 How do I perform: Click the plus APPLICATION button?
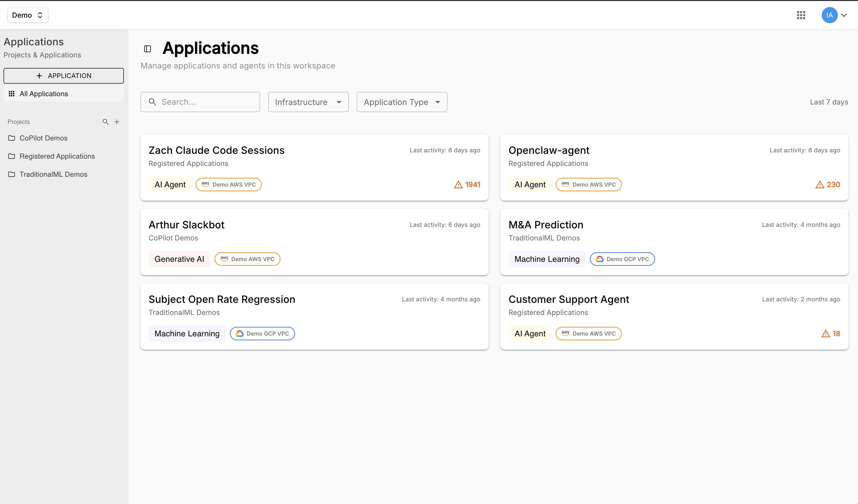click(x=64, y=76)
